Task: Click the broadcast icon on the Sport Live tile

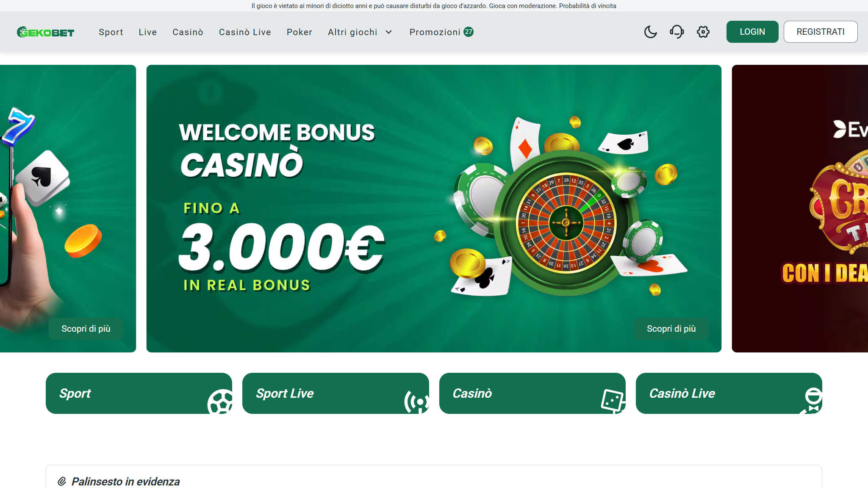Action: (417, 401)
